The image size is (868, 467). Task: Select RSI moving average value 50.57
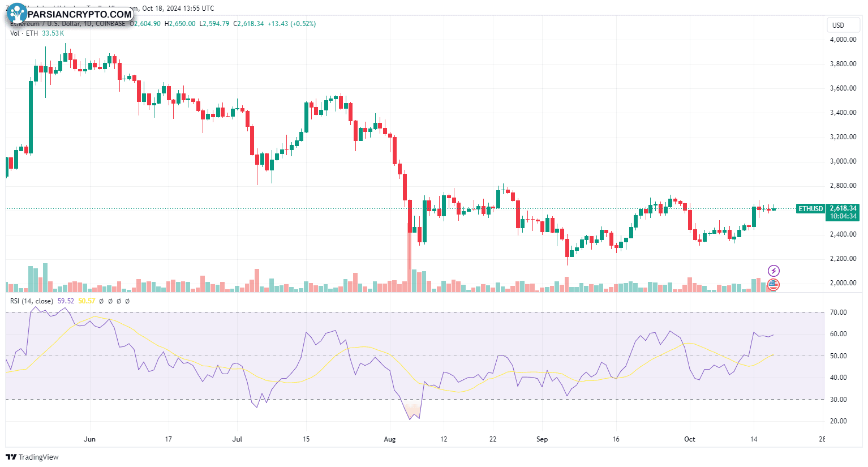87,301
